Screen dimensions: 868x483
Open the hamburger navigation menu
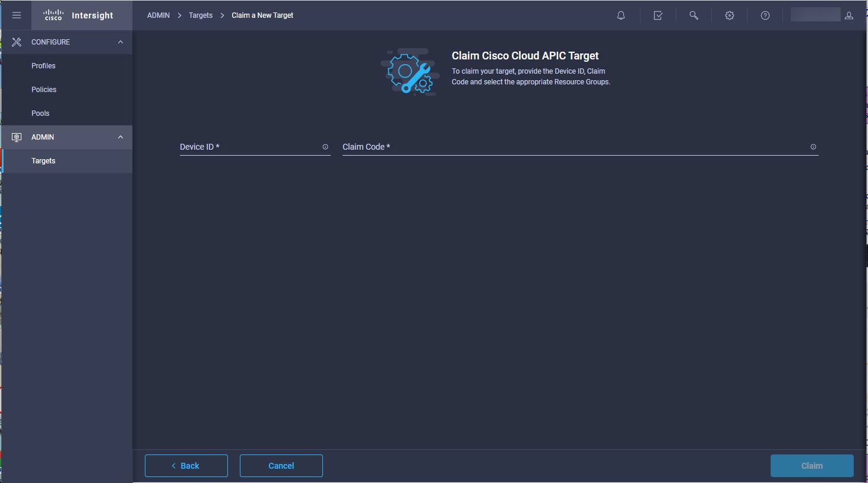pyautogui.click(x=17, y=15)
